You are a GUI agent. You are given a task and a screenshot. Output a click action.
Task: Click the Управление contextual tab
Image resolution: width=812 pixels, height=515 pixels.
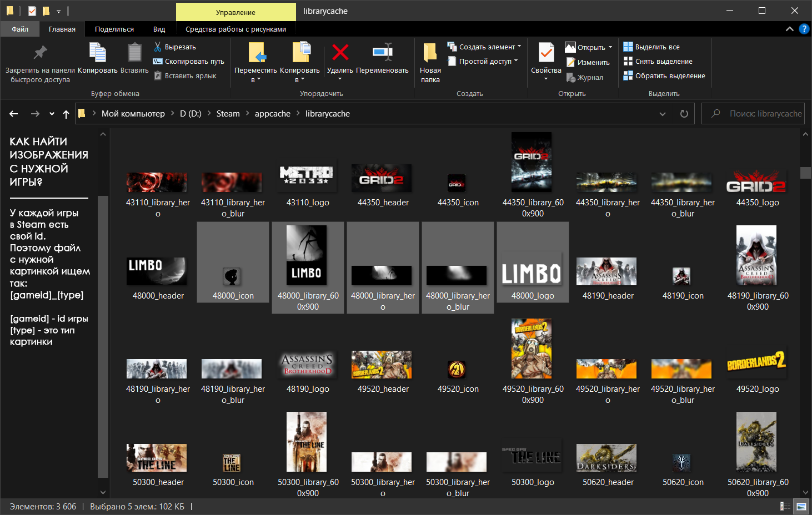point(236,12)
